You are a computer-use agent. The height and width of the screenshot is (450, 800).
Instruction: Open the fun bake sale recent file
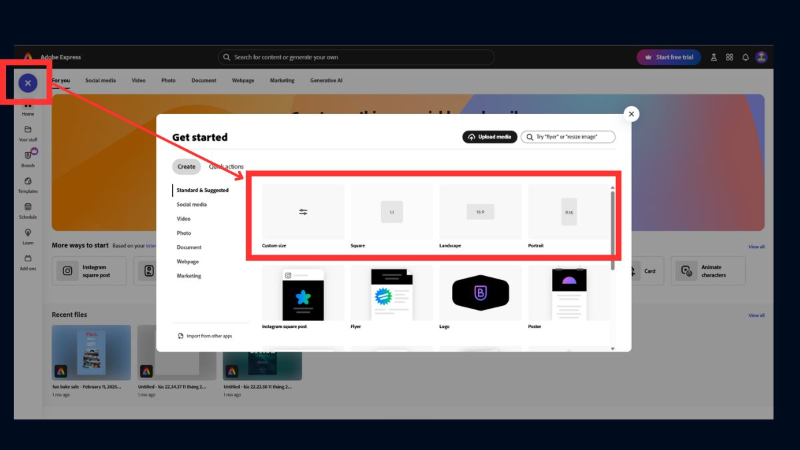pyautogui.click(x=91, y=353)
